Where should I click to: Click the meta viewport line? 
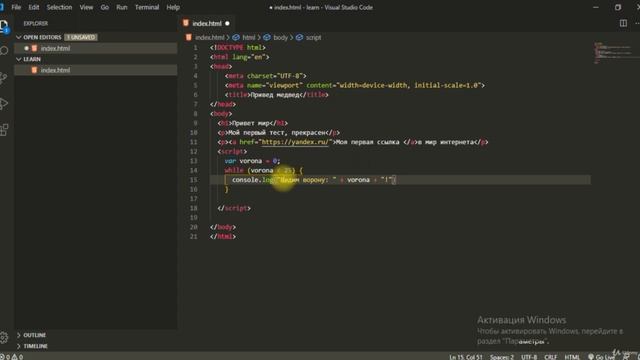(355, 85)
